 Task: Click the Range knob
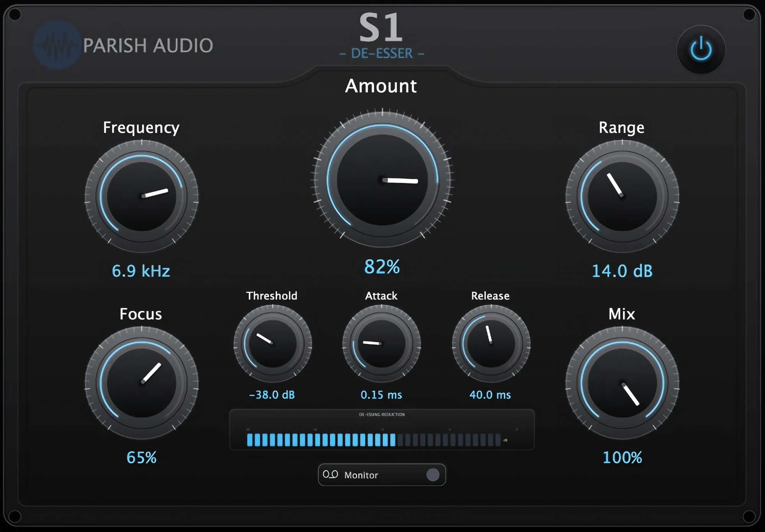[x=622, y=196]
